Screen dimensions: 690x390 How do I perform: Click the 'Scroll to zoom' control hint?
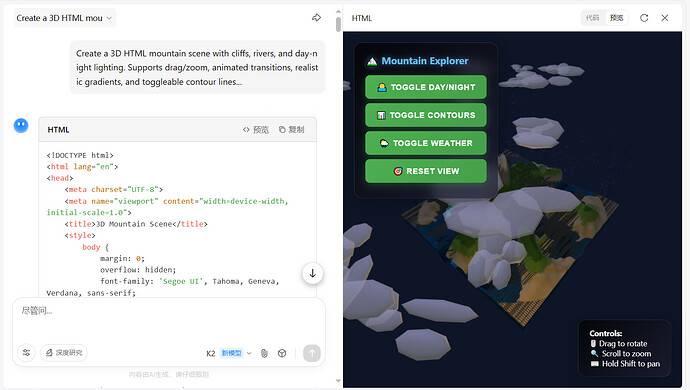click(620, 353)
